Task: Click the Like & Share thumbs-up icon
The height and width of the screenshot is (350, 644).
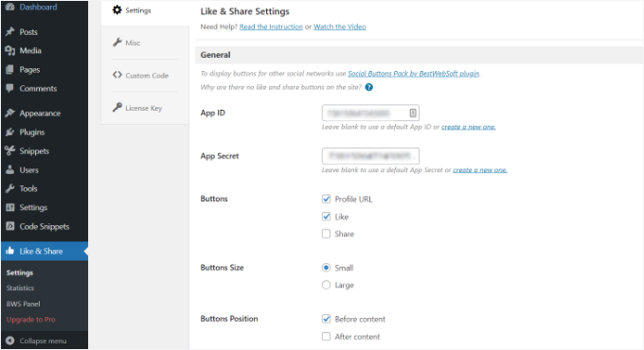Action: pyautogui.click(x=9, y=251)
